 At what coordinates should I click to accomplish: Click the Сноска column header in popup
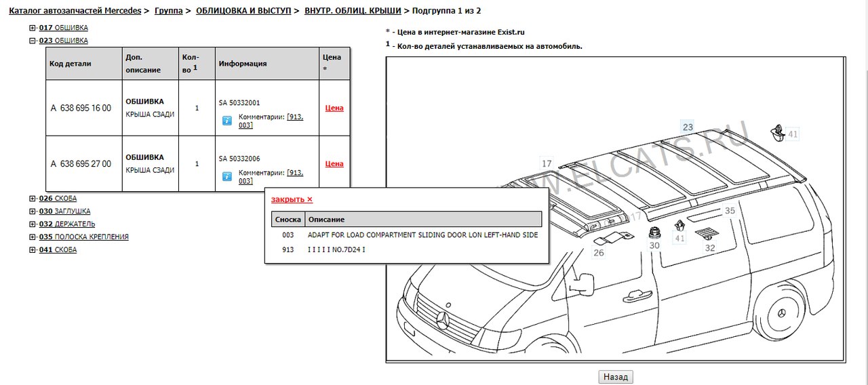coord(288,220)
